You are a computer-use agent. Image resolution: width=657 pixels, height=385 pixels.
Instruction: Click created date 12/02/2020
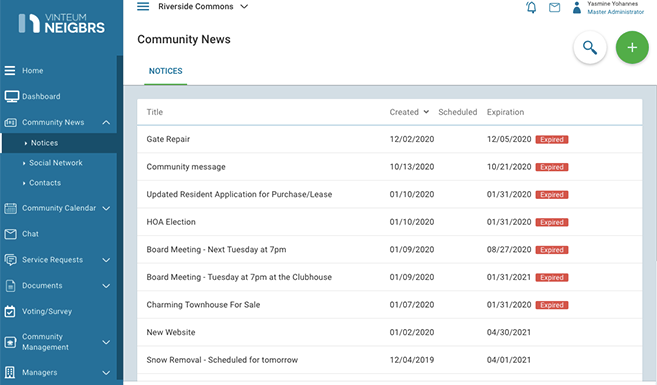point(412,139)
